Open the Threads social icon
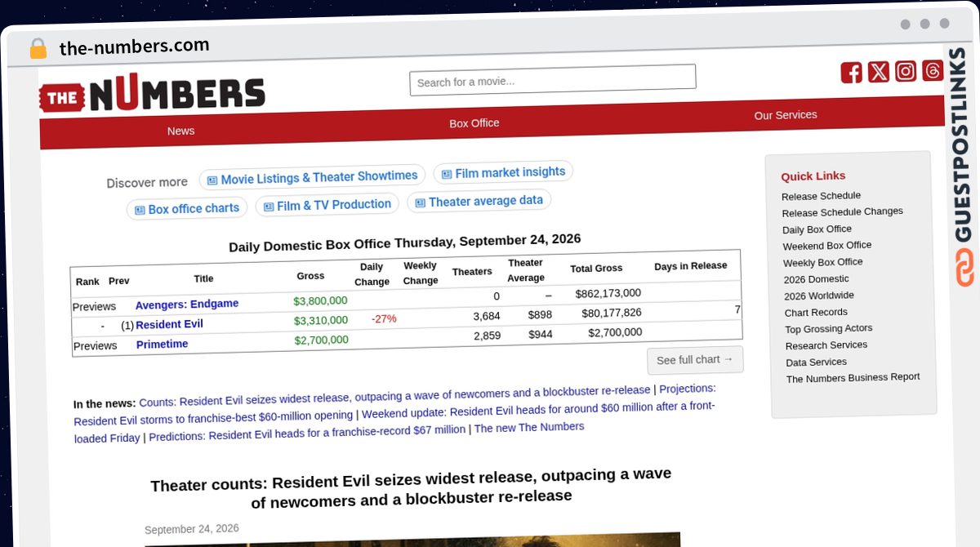Image resolution: width=980 pixels, height=547 pixels. coord(933,70)
